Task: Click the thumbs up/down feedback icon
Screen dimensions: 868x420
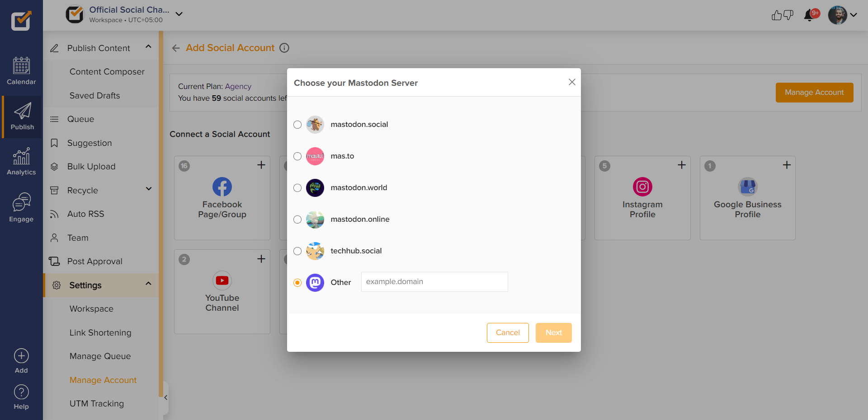Action: pyautogui.click(x=782, y=15)
